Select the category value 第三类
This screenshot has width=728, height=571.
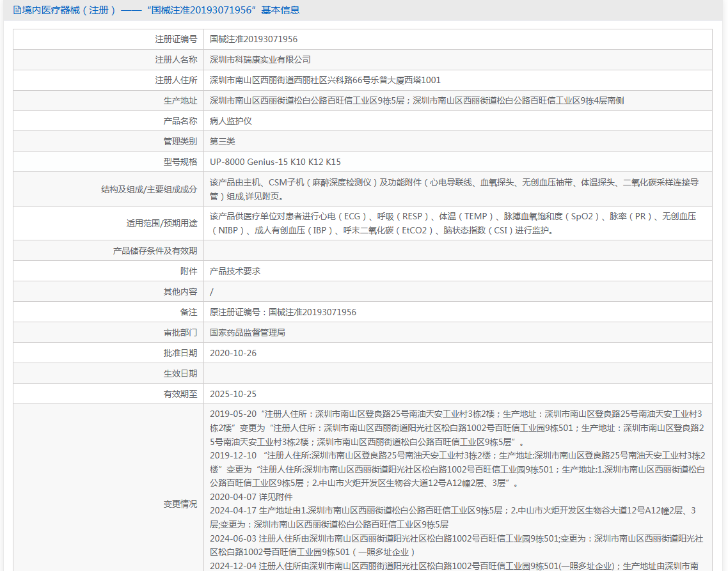click(x=223, y=141)
